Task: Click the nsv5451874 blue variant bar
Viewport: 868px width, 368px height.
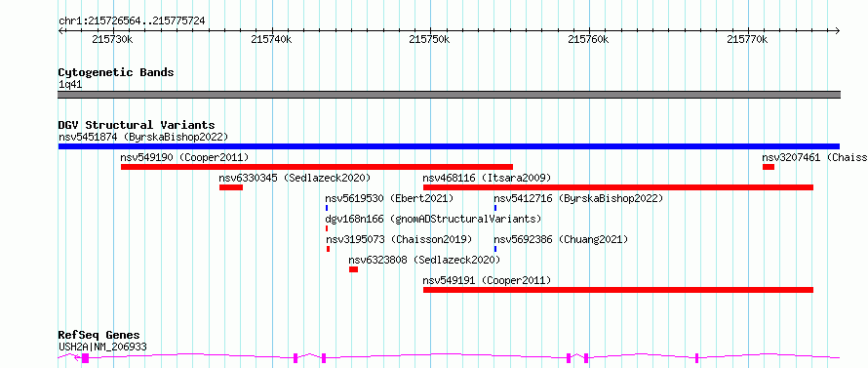Action: (x=449, y=146)
